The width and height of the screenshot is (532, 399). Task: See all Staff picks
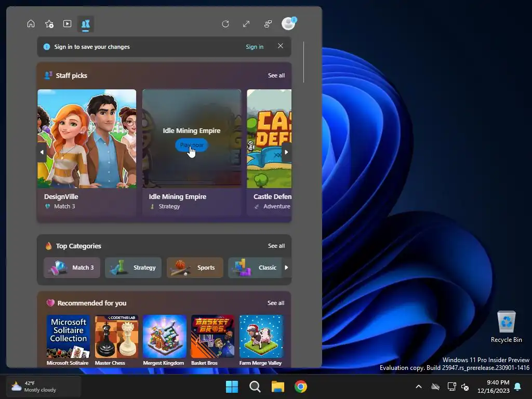[276, 75]
